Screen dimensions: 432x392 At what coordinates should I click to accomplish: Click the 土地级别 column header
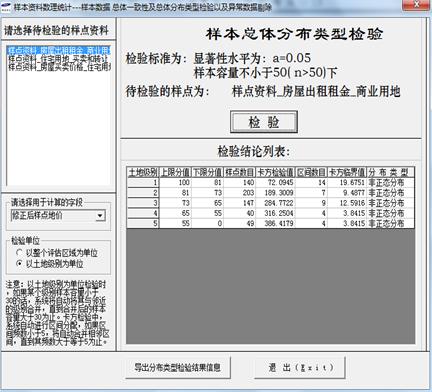click(x=143, y=172)
